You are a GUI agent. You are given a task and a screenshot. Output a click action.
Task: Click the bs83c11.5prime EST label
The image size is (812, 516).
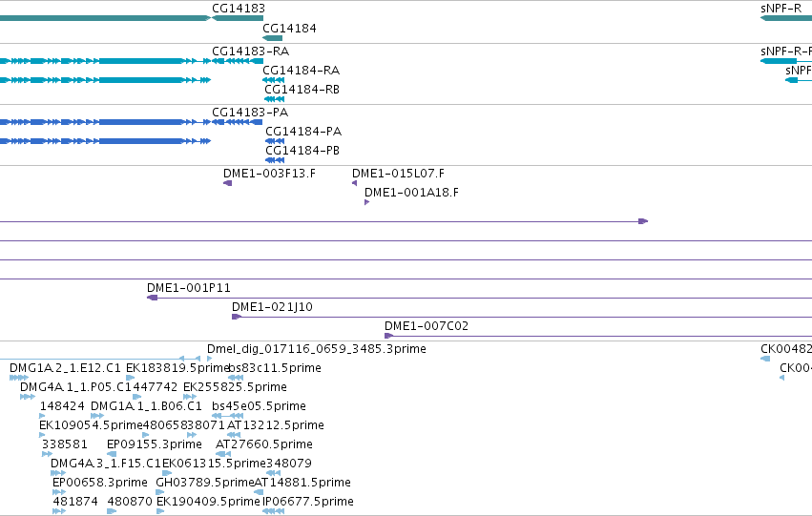(275, 368)
